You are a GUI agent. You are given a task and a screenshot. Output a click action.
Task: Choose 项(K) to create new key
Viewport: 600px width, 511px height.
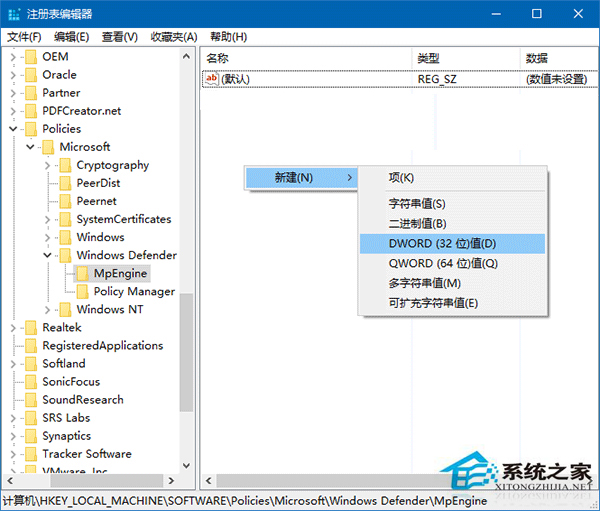point(452,178)
